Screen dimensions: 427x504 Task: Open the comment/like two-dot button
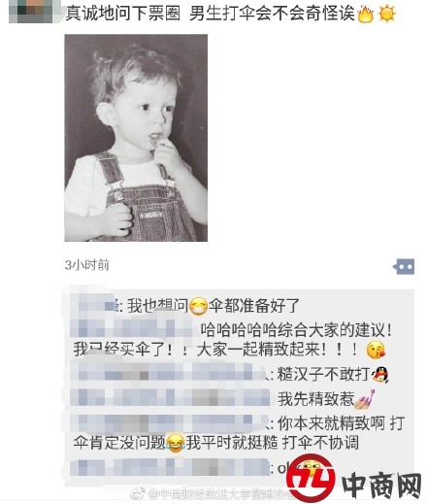point(404,267)
